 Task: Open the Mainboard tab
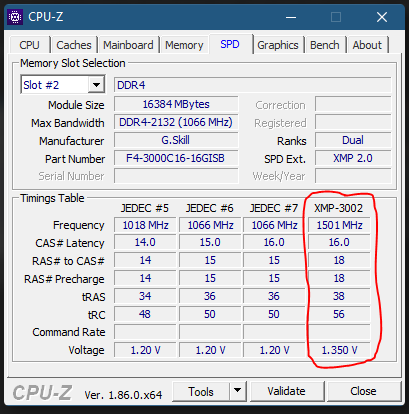[x=128, y=45]
